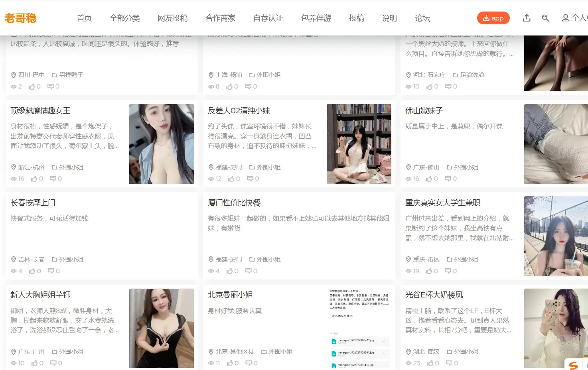Toggle a like on 顶级魅魔情趣女王
Image resolution: width=588 pixels, height=370 pixels.
[35, 179]
